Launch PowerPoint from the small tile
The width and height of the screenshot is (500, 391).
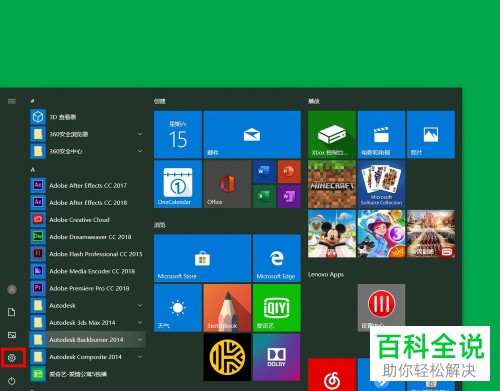pyautogui.click(x=289, y=172)
